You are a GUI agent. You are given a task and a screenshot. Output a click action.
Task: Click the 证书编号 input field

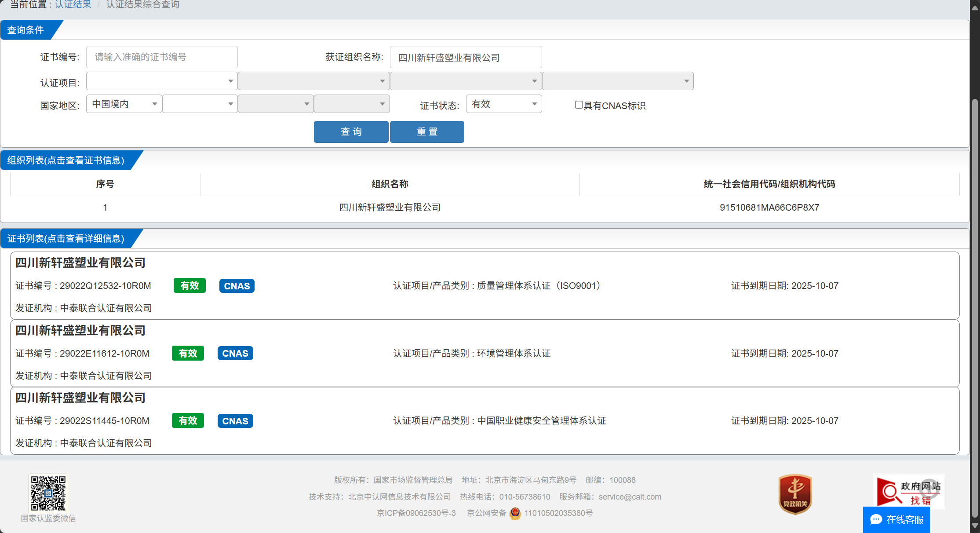pos(162,57)
